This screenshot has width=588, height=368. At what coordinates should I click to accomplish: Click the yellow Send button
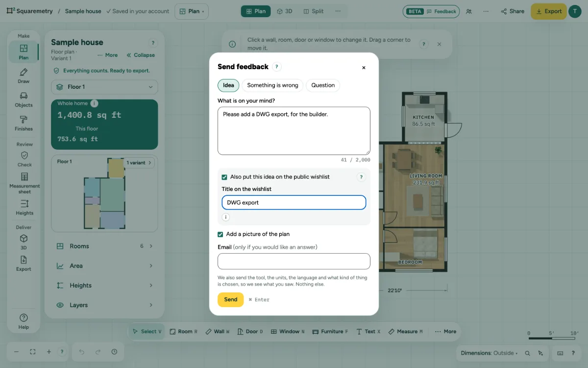230,300
